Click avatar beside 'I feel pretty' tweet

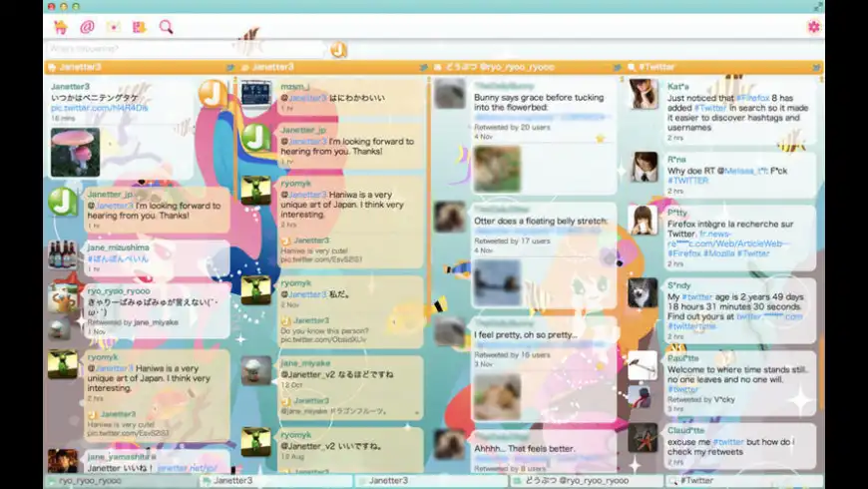click(x=450, y=330)
